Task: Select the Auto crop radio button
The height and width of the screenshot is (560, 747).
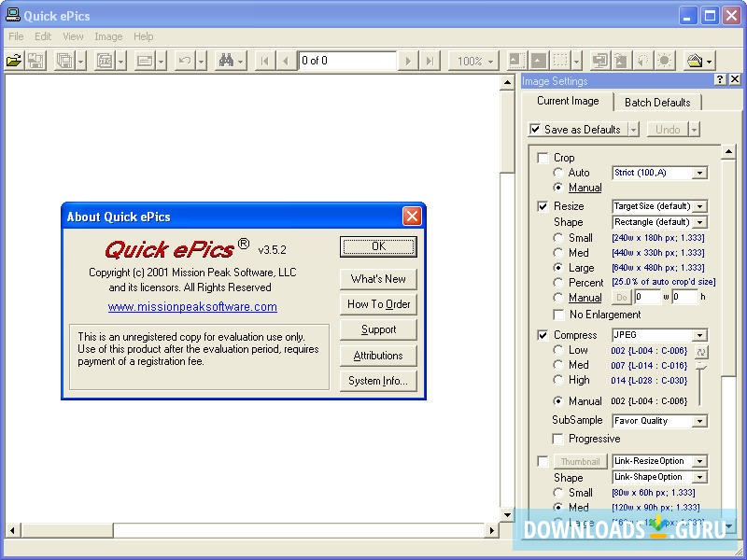Action: [x=557, y=173]
